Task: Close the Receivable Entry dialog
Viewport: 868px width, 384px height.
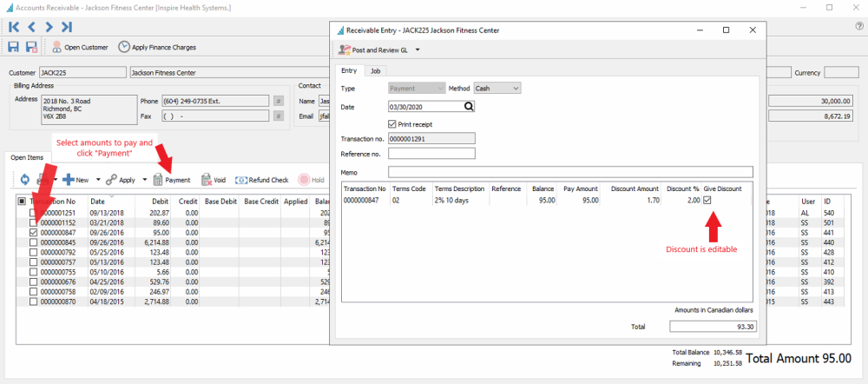Action: (x=753, y=30)
